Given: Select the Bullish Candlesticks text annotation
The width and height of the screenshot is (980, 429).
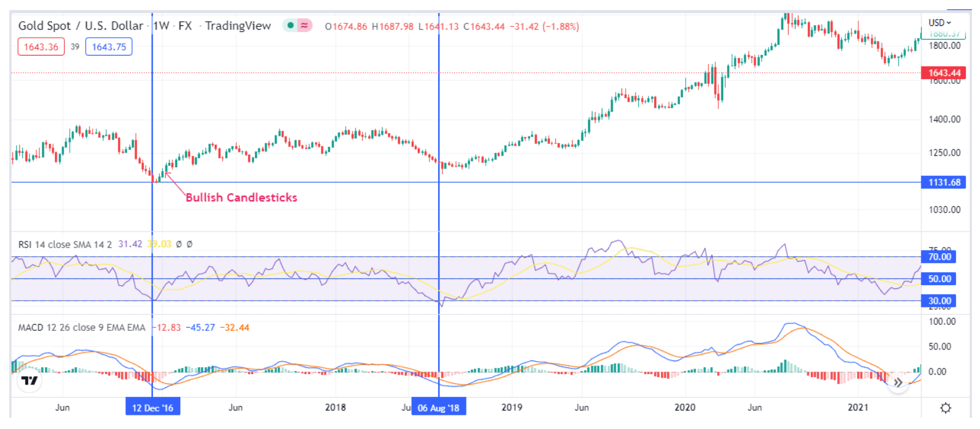Looking at the screenshot, I should [241, 198].
